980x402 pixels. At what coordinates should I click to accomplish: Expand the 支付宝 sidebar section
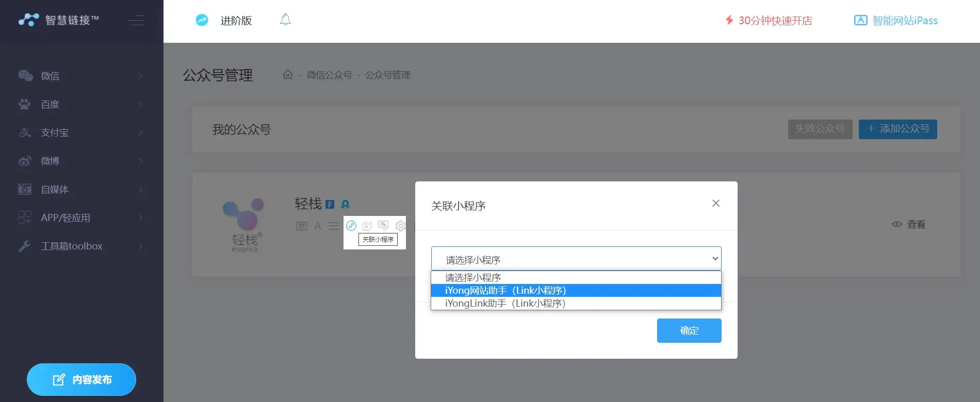pyautogui.click(x=81, y=132)
